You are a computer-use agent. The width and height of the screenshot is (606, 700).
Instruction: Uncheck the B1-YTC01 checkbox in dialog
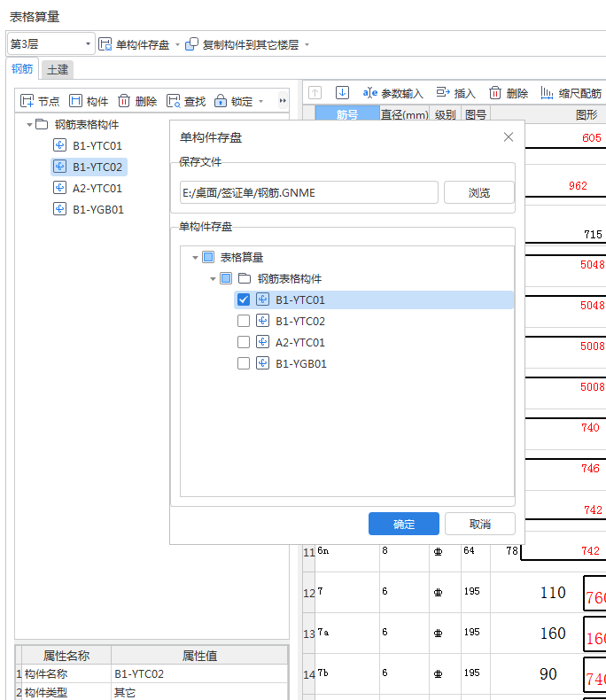click(x=244, y=299)
